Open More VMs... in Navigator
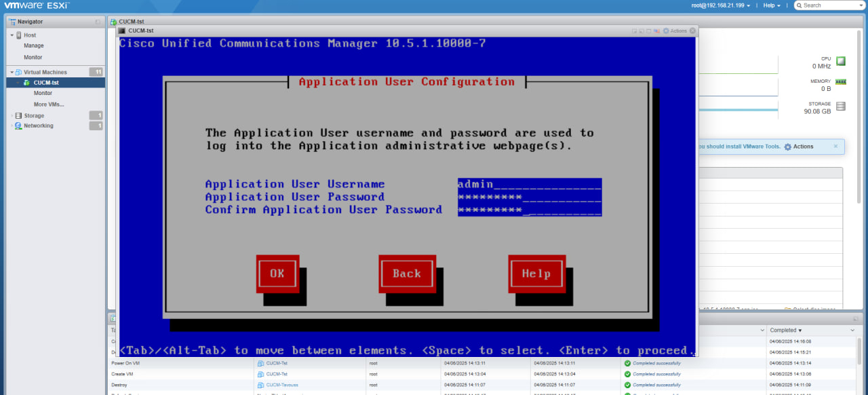 [x=49, y=105]
